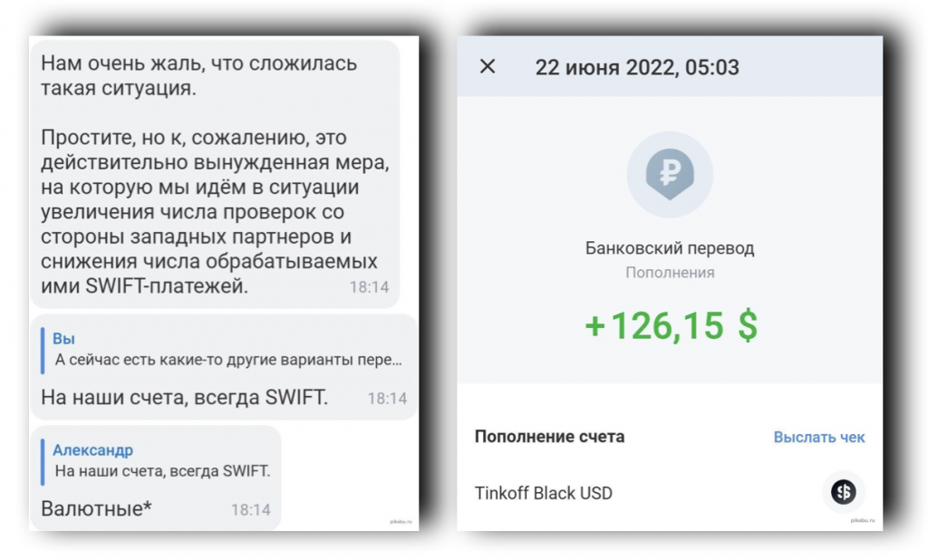928x560 pixels.
Task: Tap the ruble bank transfer icon
Action: coord(670,174)
